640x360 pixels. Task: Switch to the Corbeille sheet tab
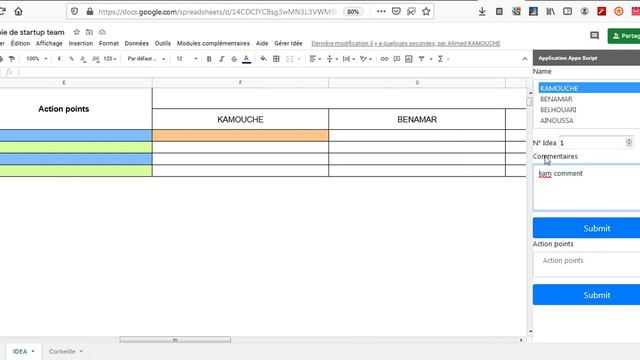click(65, 351)
